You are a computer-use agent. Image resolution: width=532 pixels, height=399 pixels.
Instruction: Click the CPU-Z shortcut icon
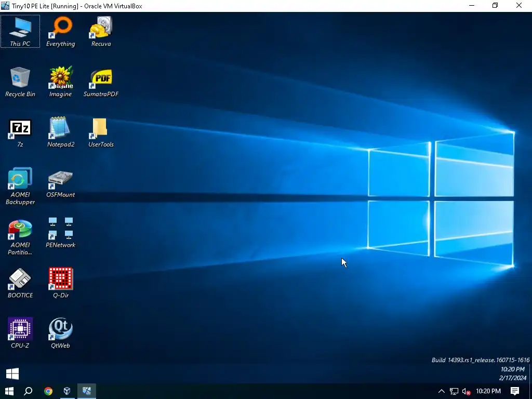click(x=20, y=333)
